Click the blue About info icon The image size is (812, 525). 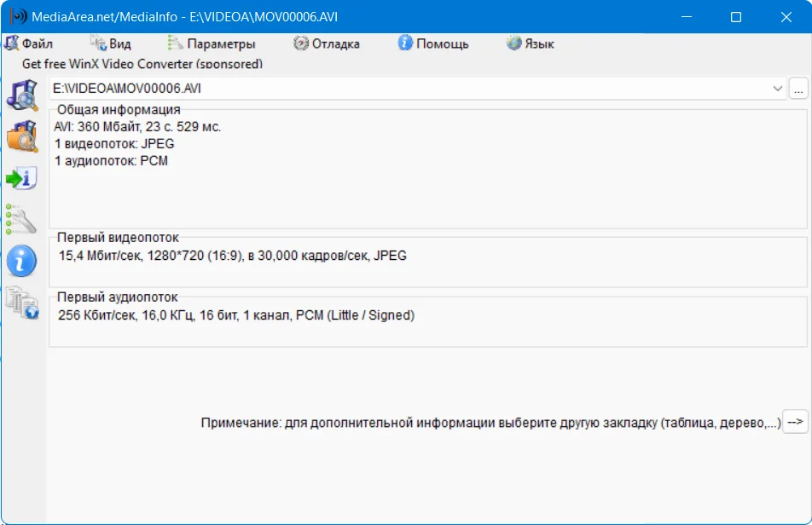pyautogui.click(x=22, y=261)
